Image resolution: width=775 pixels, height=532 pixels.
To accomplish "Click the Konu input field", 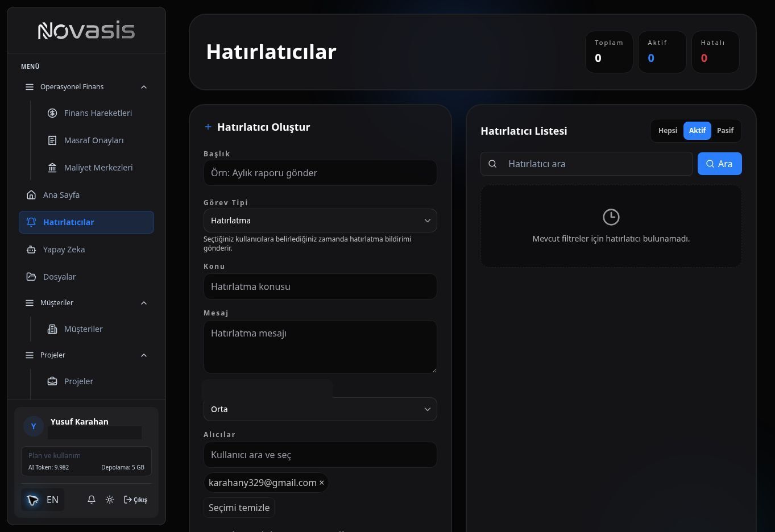I will click(x=320, y=286).
